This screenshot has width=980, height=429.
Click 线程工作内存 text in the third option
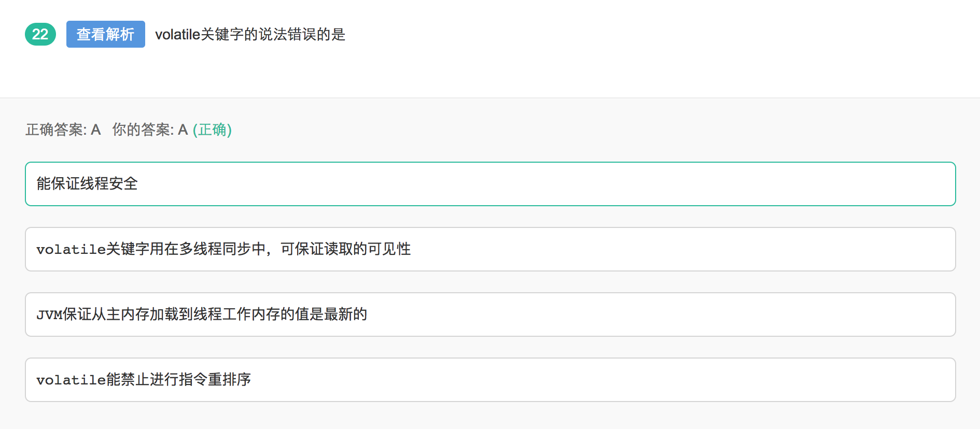coord(236,314)
